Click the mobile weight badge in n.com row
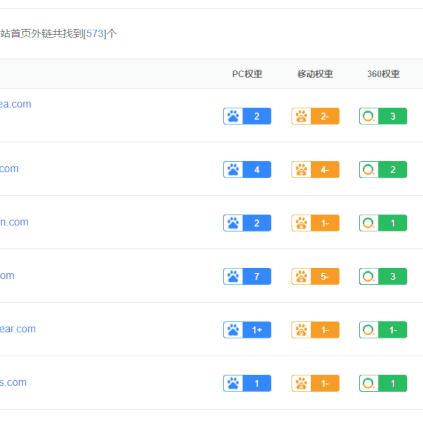This screenshot has height=423, width=423. tap(315, 223)
